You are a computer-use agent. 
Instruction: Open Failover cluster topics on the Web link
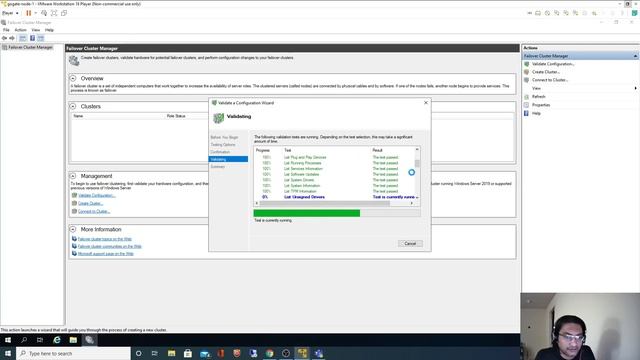click(104, 239)
